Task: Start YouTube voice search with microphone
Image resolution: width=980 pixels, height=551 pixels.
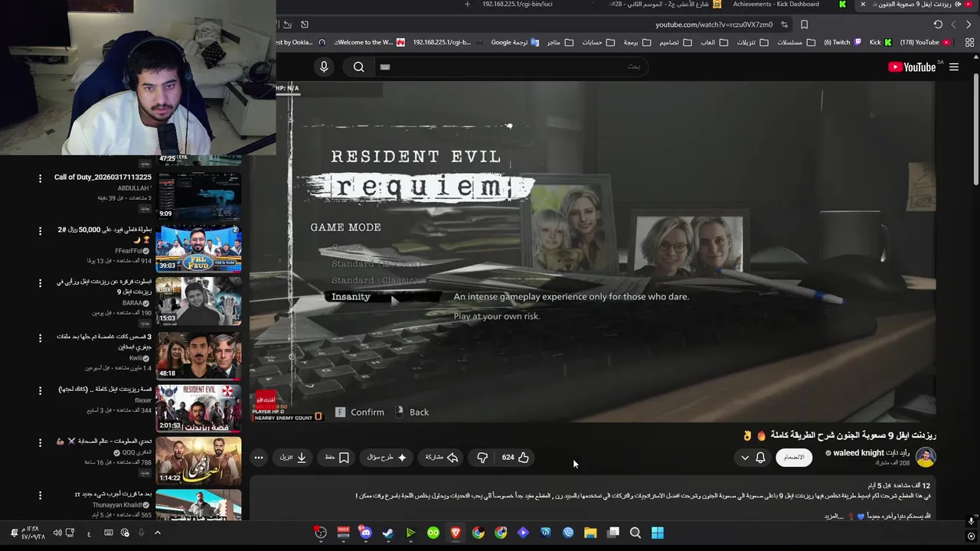Action: 324,67
